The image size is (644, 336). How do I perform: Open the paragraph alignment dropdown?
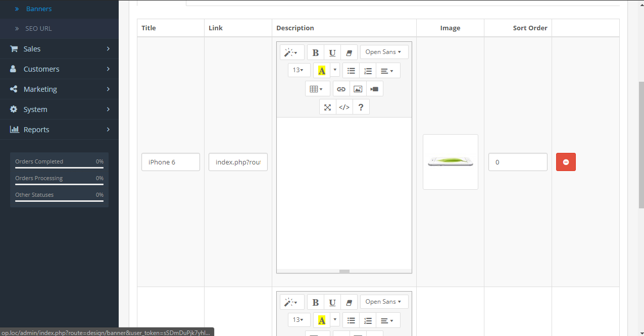pyautogui.click(x=387, y=71)
